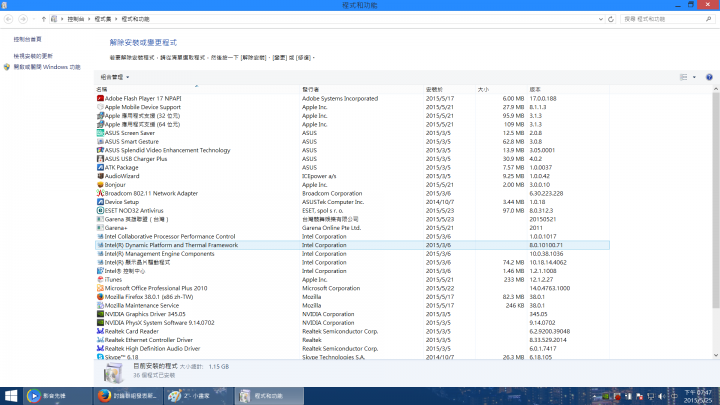
Task: Click the ATK Package icon
Action: (100, 168)
